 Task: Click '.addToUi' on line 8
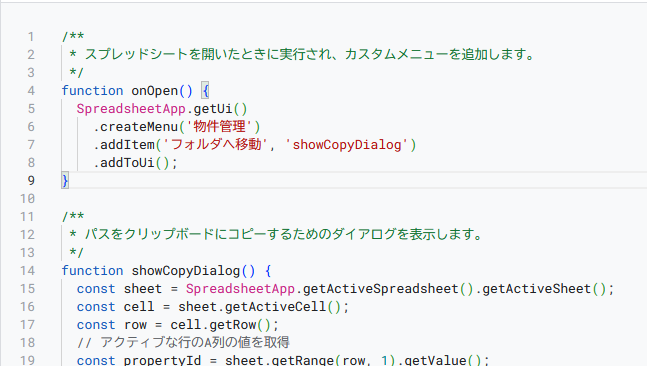click(x=124, y=163)
